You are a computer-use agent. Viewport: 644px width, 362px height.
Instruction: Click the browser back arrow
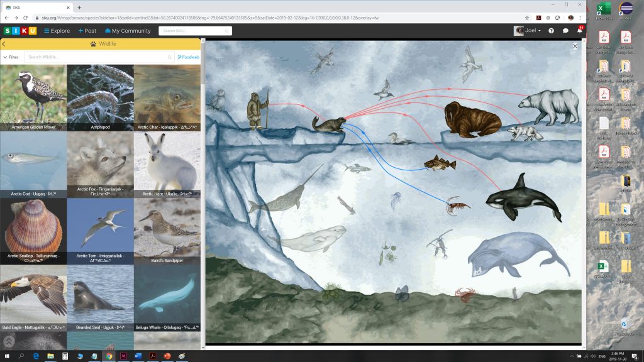[6, 18]
